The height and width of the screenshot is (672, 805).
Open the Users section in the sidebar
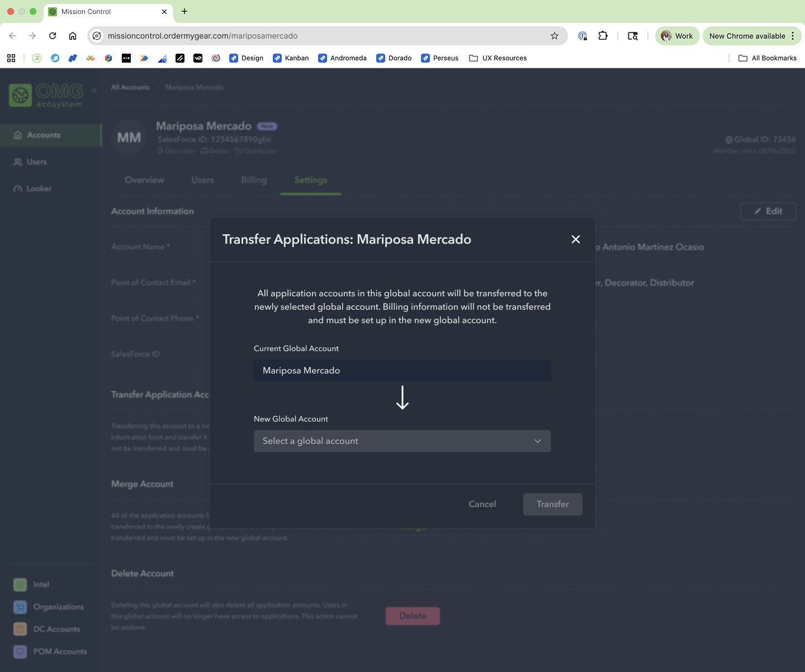37,162
